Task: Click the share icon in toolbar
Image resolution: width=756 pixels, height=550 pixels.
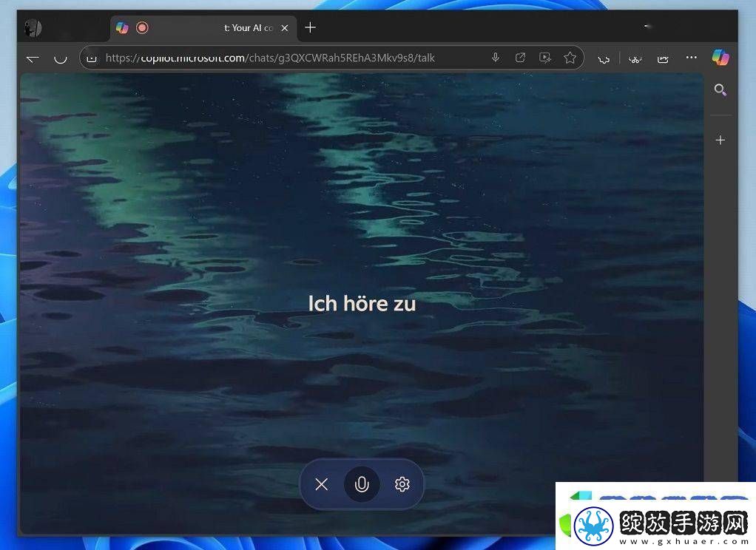Action: click(663, 58)
